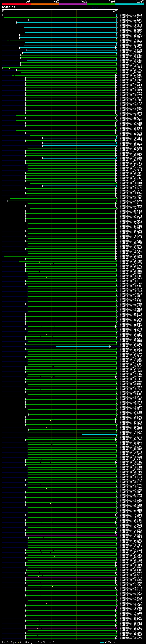Select the UniRef100_P12408 label
The height and width of the screenshot is (644, 146).
[131, 165]
